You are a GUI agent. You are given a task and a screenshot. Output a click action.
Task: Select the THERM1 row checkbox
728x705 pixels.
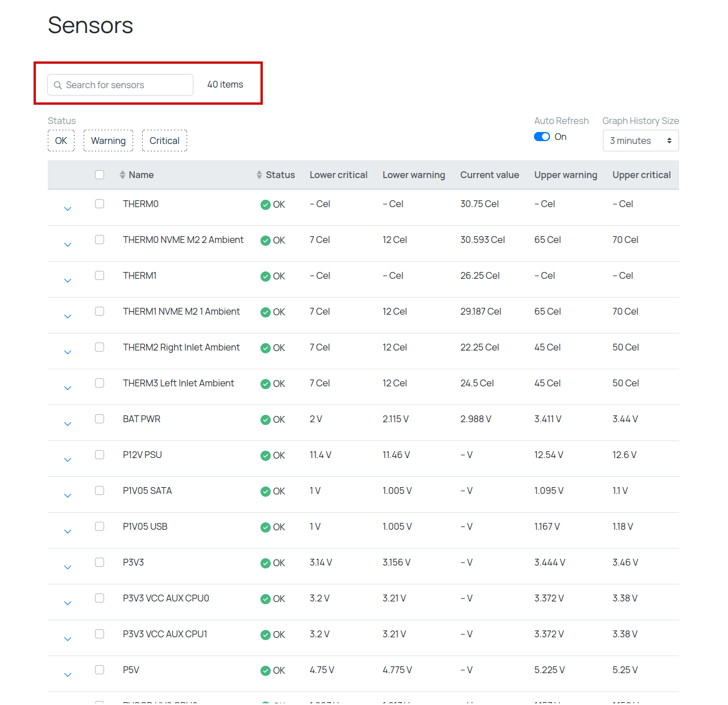pos(100,275)
